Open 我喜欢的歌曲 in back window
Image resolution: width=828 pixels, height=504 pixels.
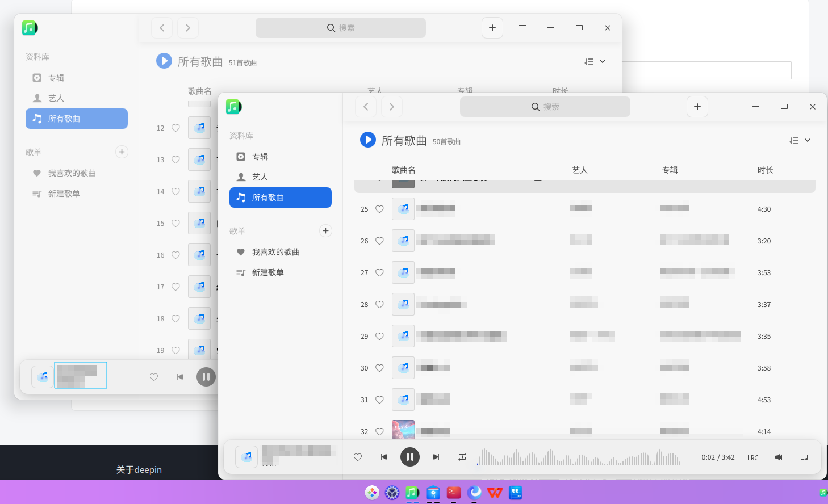[x=77, y=173]
